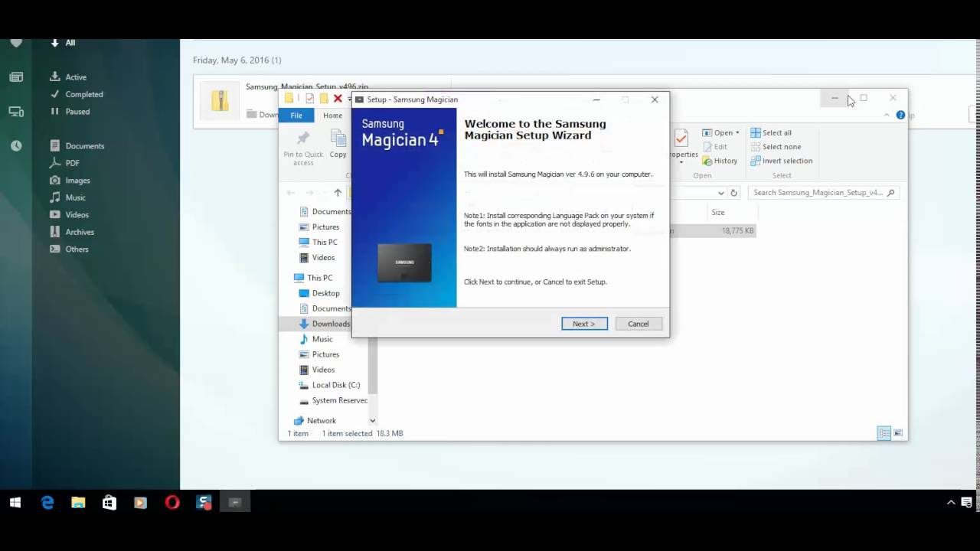This screenshot has width=980, height=551.
Task: Select Network in Explorer navigation tree
Action: (321, 421)
